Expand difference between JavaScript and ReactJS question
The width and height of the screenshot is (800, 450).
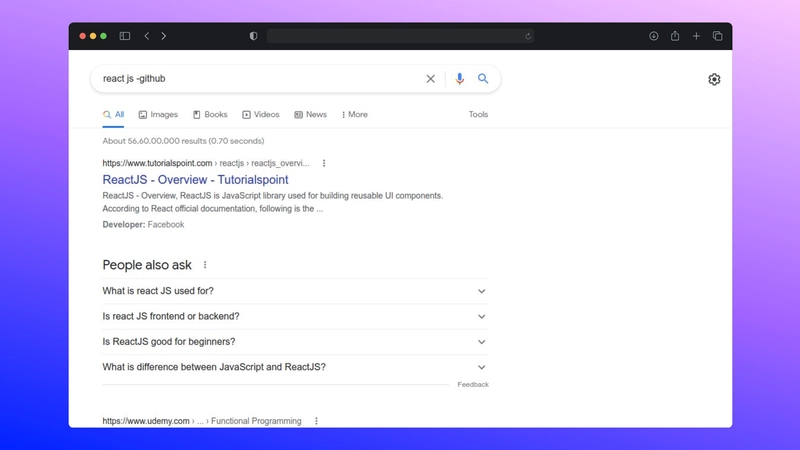[x=295, y=367]
